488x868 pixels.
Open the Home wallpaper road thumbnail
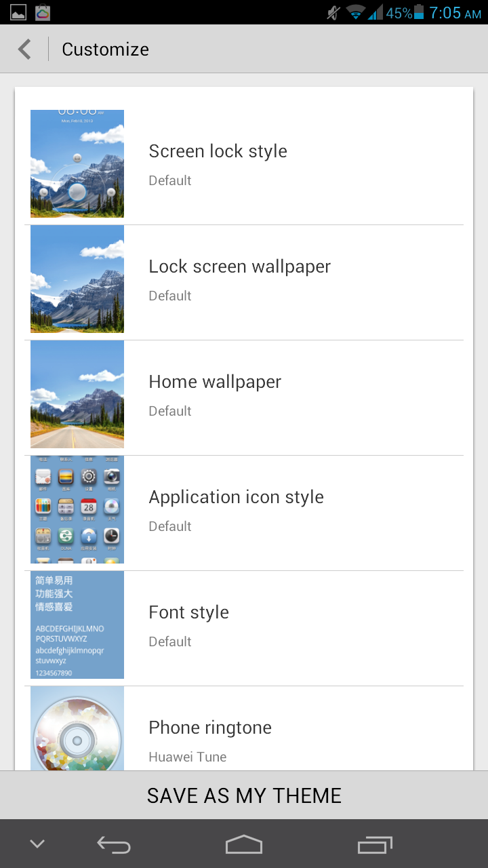pyautogui.click(x=77, y=394)
